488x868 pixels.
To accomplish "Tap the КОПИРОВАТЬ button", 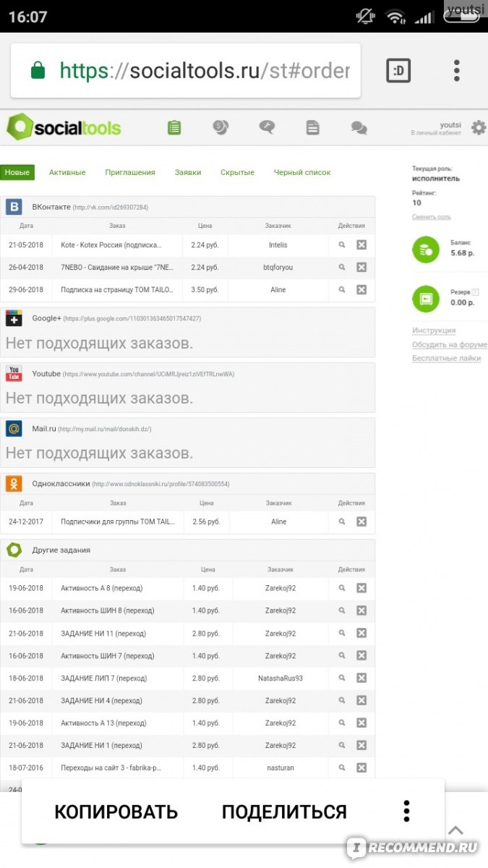I will click(x=116, y=812).
